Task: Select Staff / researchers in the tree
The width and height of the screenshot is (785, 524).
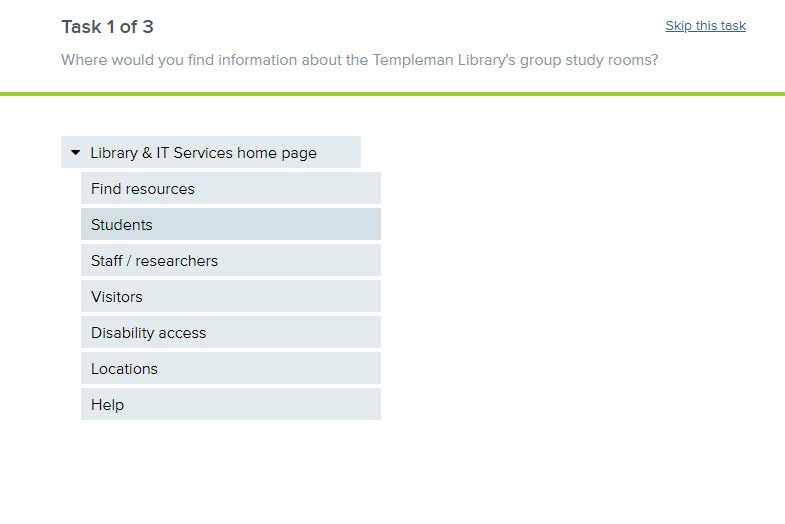Action: [154, 261]
